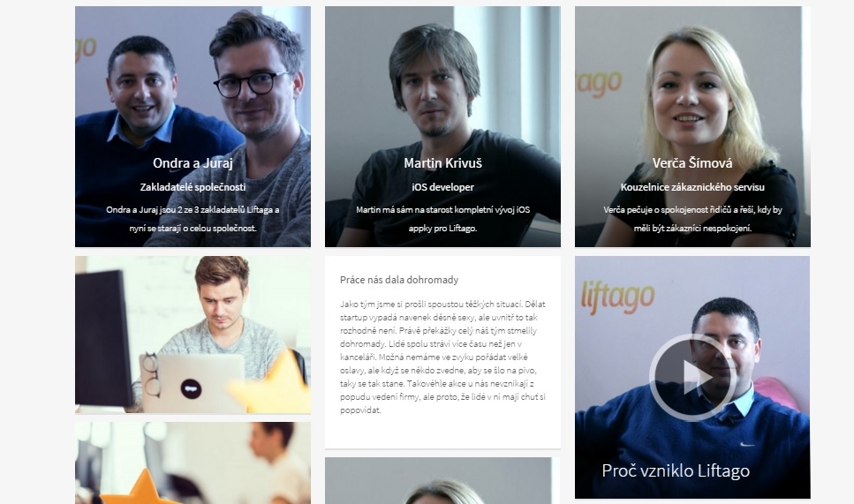Image resolution: width=854 pixels, height=504 pixels.
Task: Select the Zakladatelé společnosti subtitle
Action: [x=193, y=187]
